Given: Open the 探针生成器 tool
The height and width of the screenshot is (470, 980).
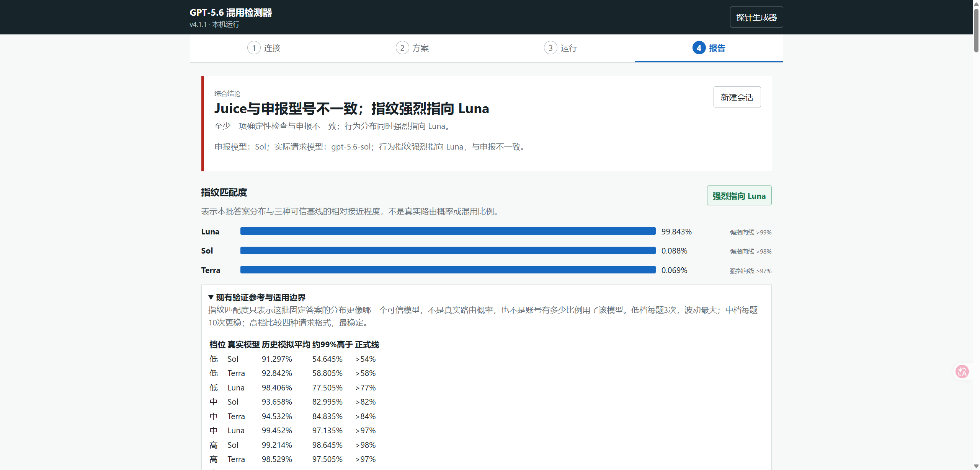Looking at the screenshot, I should point(756,17).
